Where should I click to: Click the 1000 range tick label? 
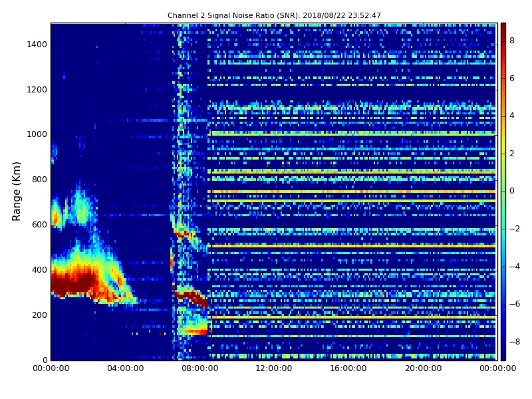37,134
